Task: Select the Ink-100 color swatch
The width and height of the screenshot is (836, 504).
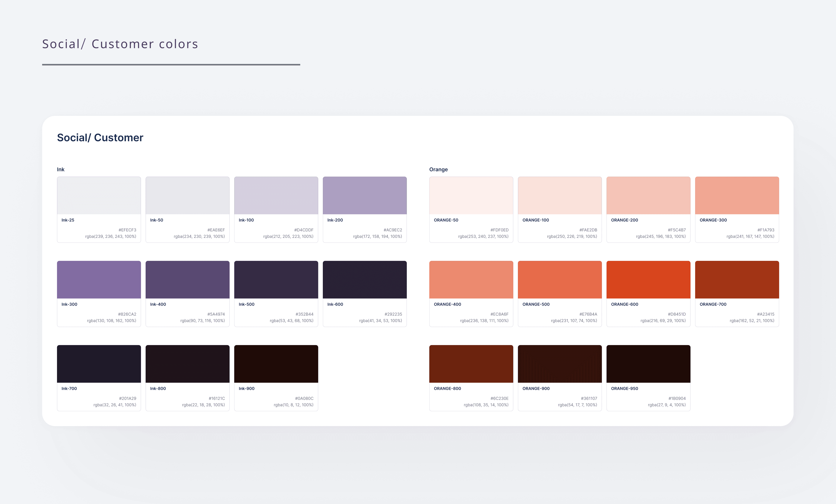Action: pos(276,195)
